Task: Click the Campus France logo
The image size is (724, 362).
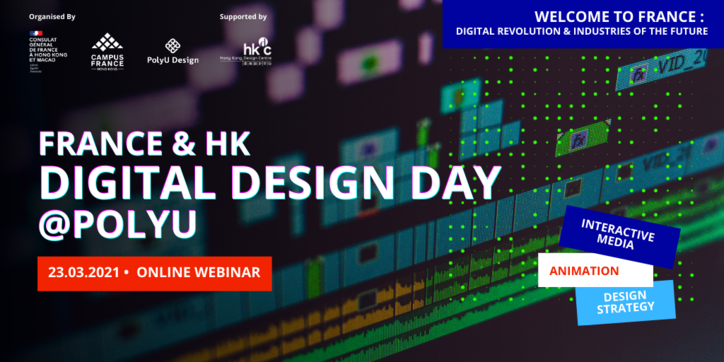Action: click(108, 51)
